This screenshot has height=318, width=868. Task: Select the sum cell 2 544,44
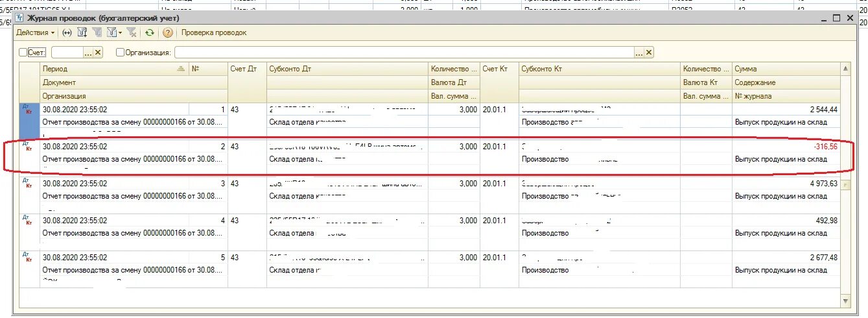[786, 110]
